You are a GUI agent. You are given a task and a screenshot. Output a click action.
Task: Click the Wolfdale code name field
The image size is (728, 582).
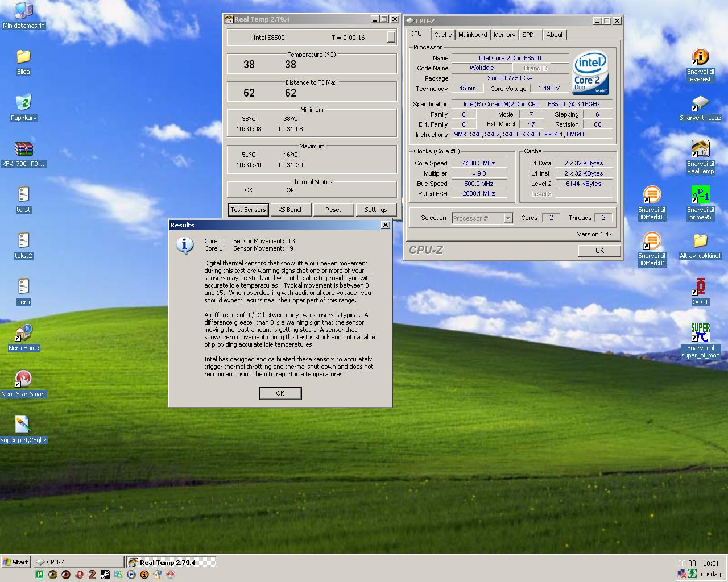(482, 68)
